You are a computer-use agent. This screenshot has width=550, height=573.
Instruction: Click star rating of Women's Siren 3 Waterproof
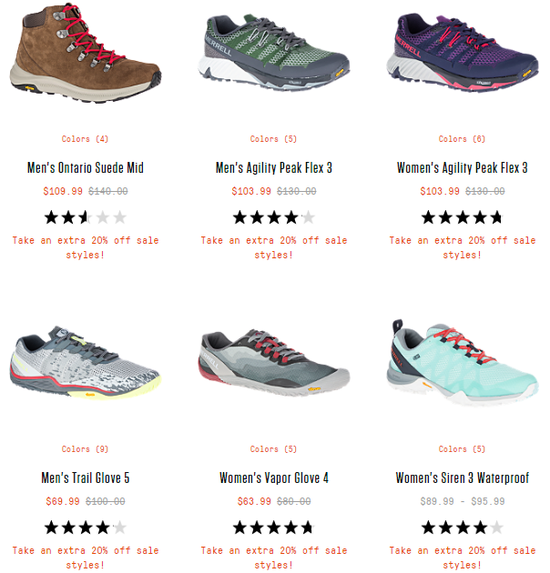[x=462, y=527]
